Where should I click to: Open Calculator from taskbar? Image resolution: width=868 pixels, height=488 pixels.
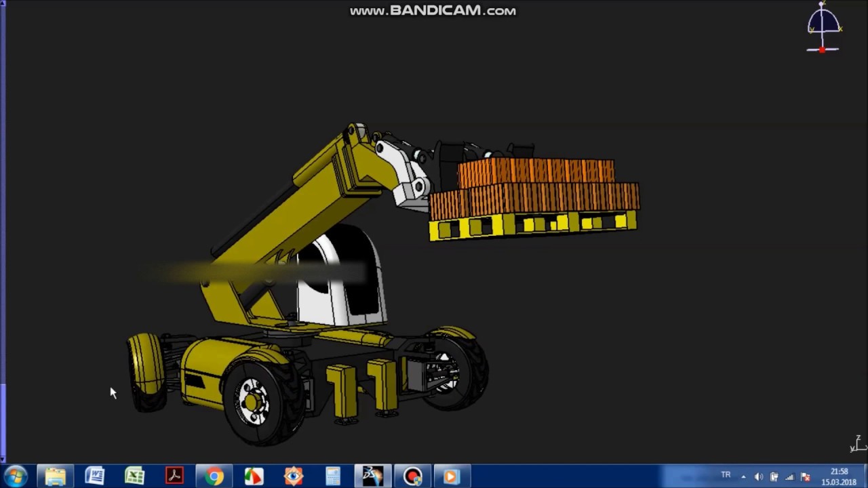click(x=333, y=476)
